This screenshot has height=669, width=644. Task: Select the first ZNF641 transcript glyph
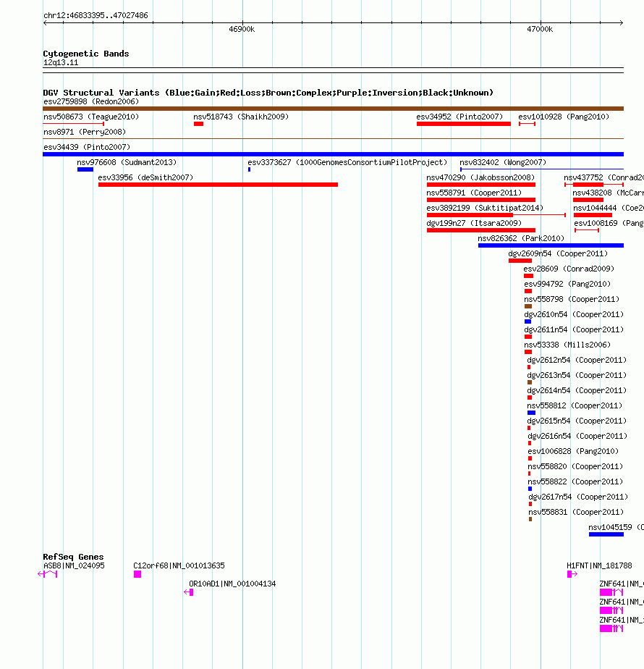click(x=611, y=593)
